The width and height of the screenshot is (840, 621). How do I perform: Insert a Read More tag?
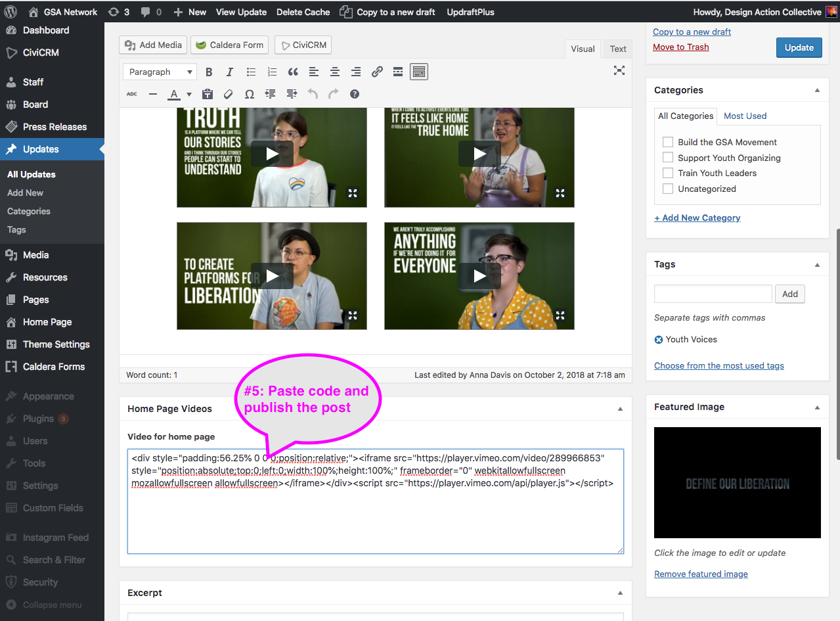(x=398, y=72)
